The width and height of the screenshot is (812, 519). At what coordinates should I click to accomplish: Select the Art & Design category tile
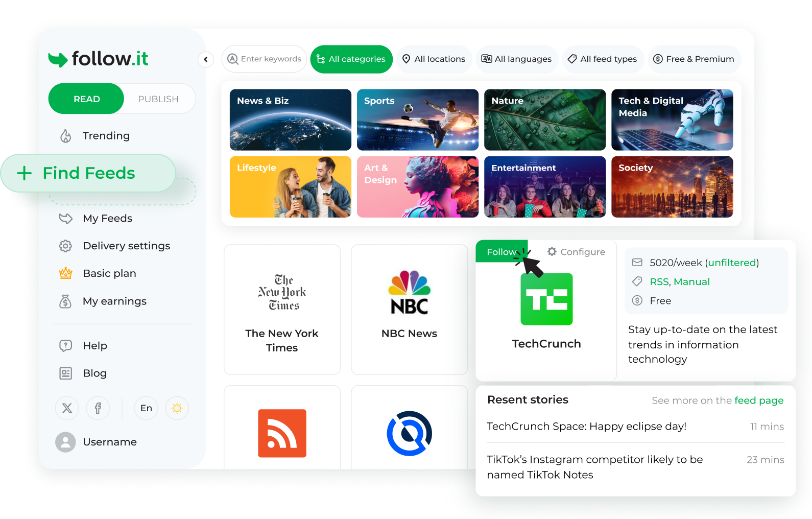click(x=418, y=187)
